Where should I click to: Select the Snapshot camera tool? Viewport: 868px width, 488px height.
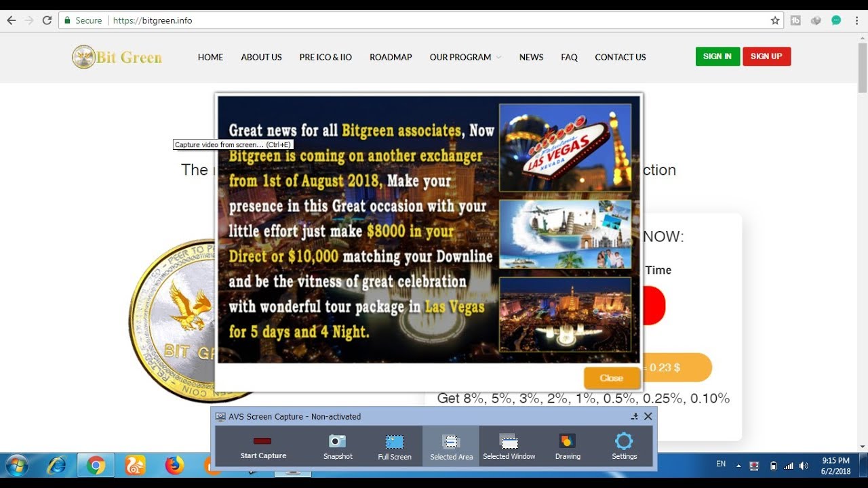tap(338, 447)
